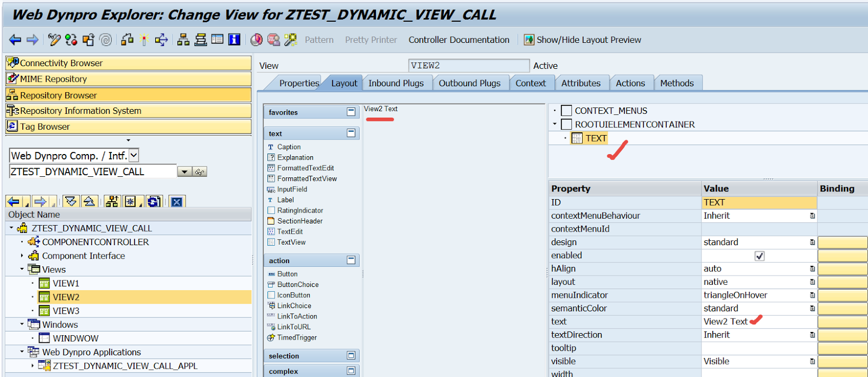Click Show/Hide Layout Preview button

pyautogui.click(x=582, y=40)
